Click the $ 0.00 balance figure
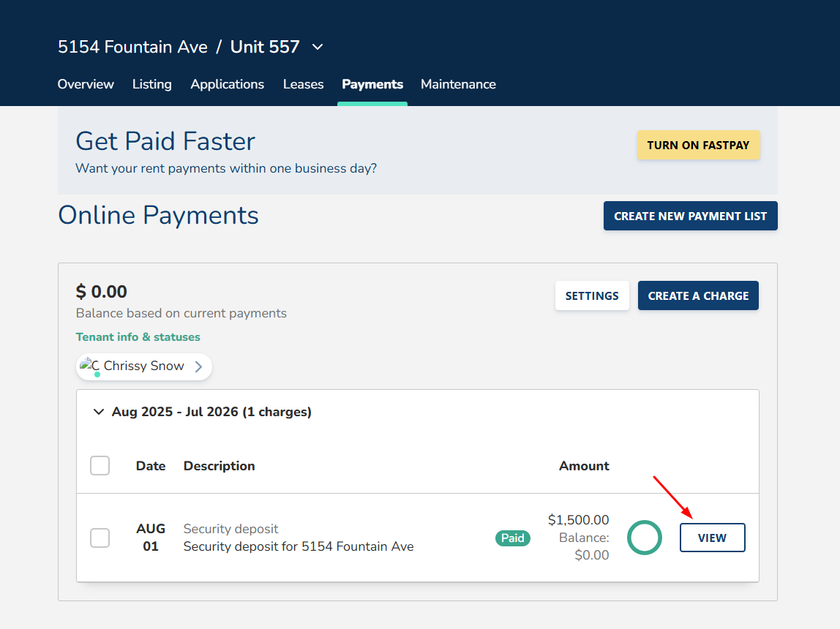The height and width of the screenshot is (629, 840). pyautogui.click(x=101, y=292)
